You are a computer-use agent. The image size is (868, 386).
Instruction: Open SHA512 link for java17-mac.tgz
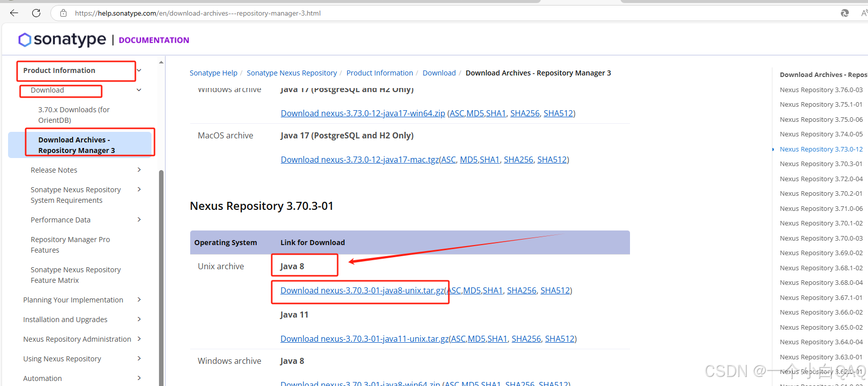[552, 160]
